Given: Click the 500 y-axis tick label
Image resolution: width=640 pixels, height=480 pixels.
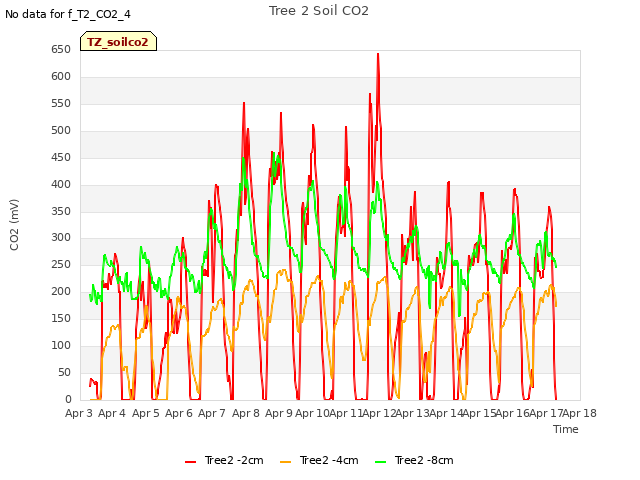Looking at the screenshot, I should coord(61,131).
